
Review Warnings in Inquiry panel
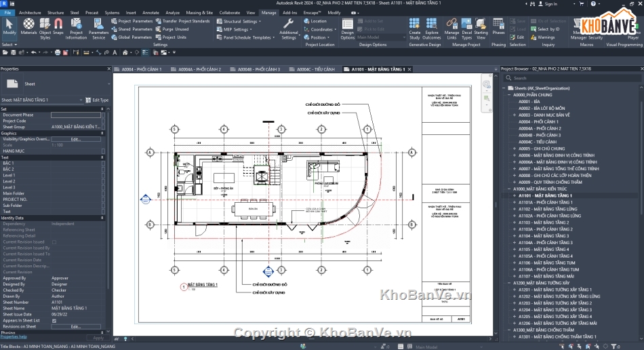coord(542,37)
